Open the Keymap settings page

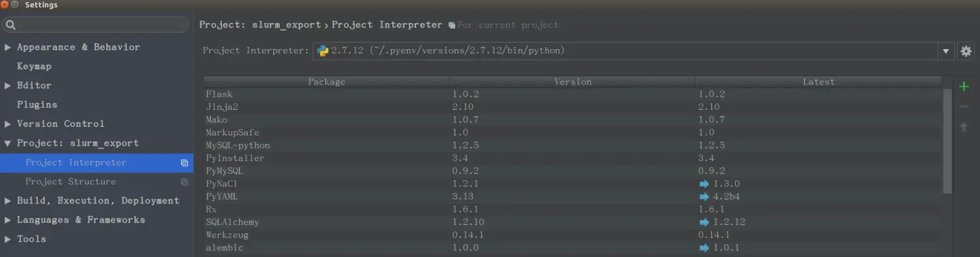coord(34,67)
